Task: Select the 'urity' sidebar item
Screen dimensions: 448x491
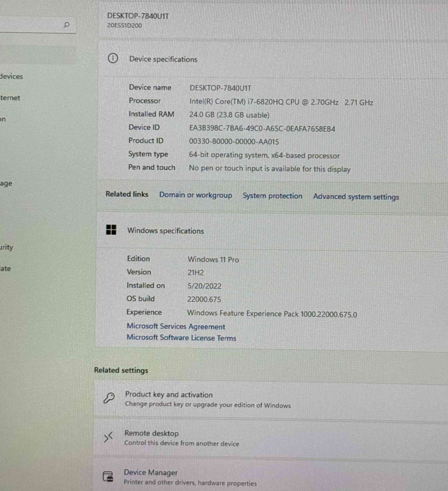Action: [x=7, y=247]
